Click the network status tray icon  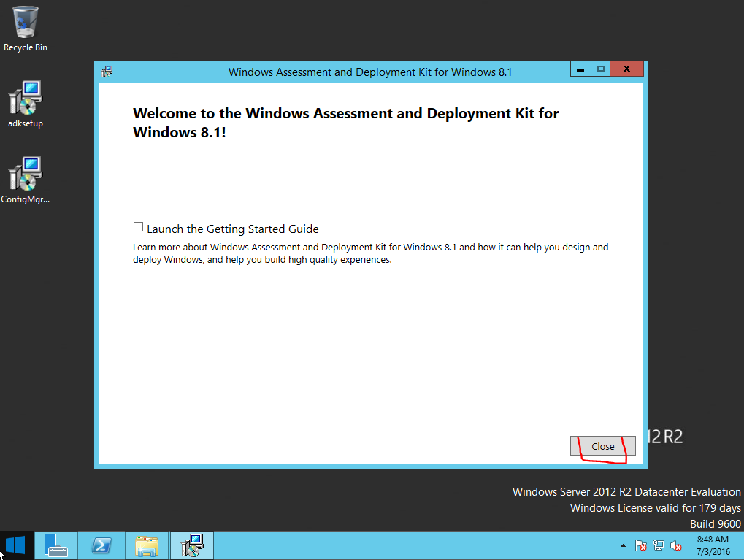(x=658, y=546)
